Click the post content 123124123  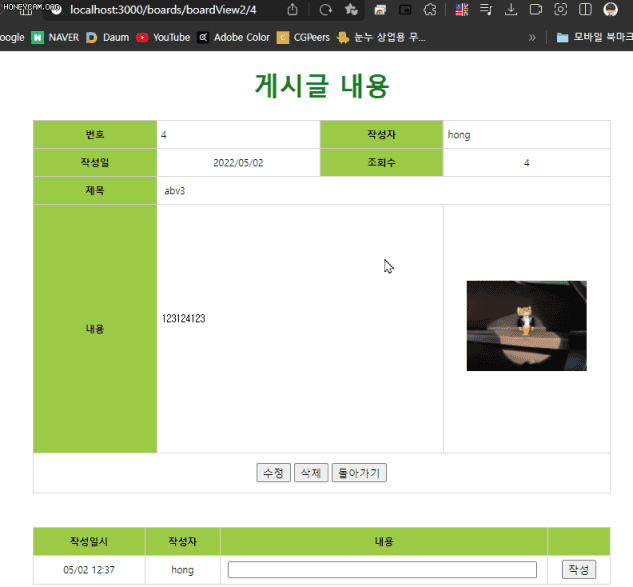(184, 319)
